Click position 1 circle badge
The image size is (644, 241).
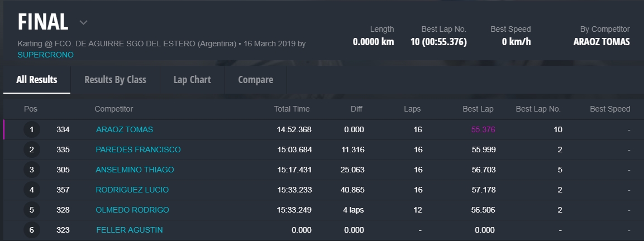[32, 129]
